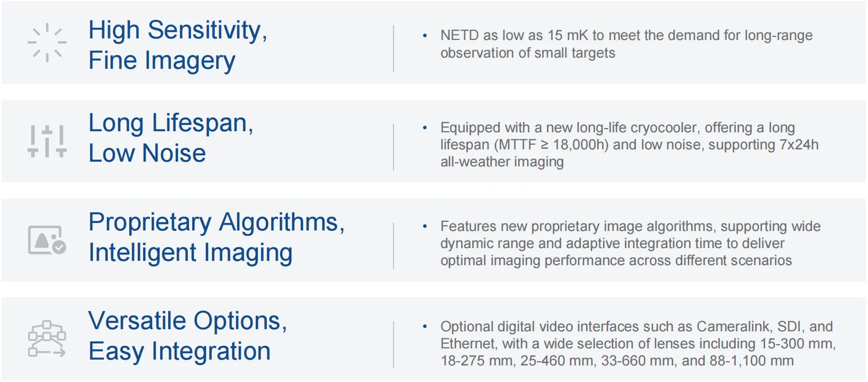This screenshot has width=868, height=382.
Task: Click the bullet before Features new proprietary
Action: [425, 227]
